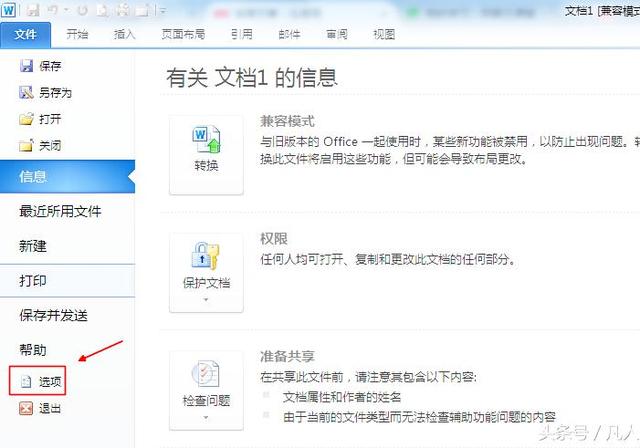Click the Options (选项) page icon
This screenshot has width=640, height=448.
click(x=26, y=381)
